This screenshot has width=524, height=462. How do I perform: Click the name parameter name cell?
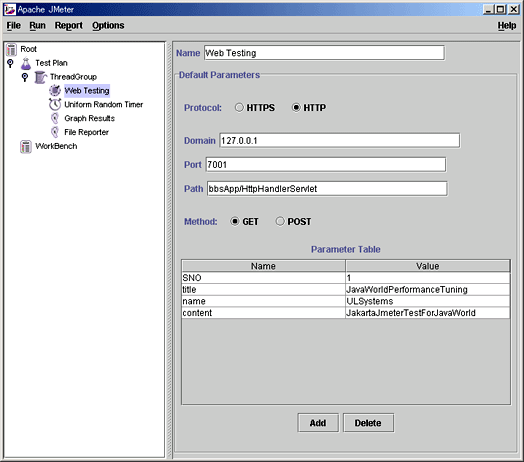tap(263, 301)
